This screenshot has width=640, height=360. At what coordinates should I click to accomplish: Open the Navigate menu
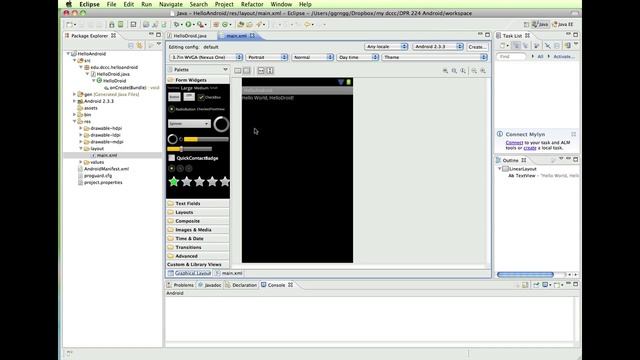pos(171,4)
